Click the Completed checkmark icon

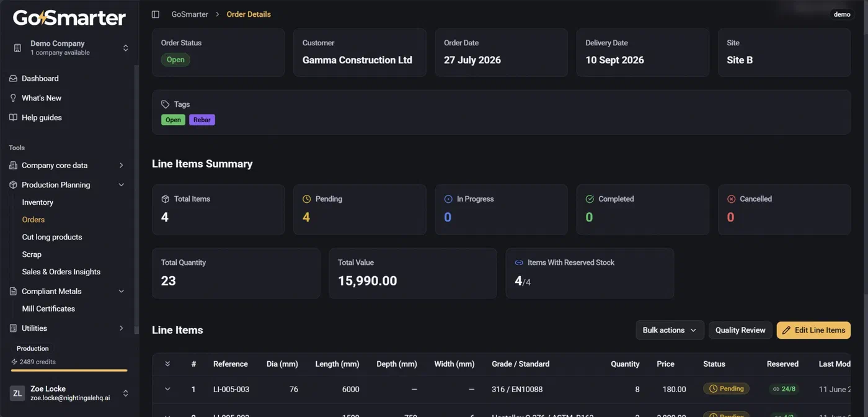click(590, 199)
